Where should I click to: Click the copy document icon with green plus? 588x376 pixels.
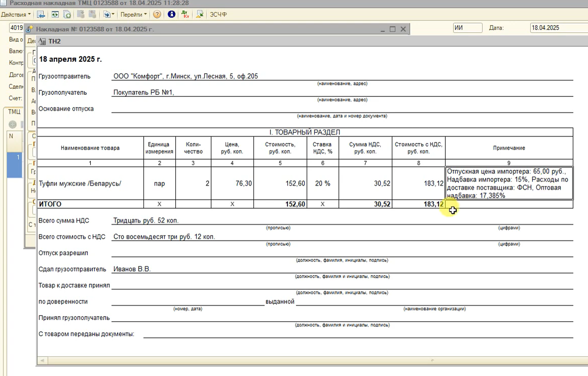point(67,15)
